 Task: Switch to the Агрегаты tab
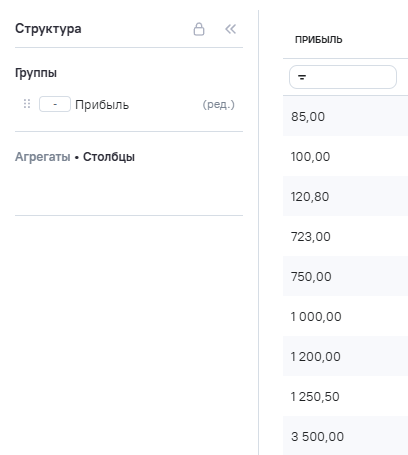coord(43,157)
